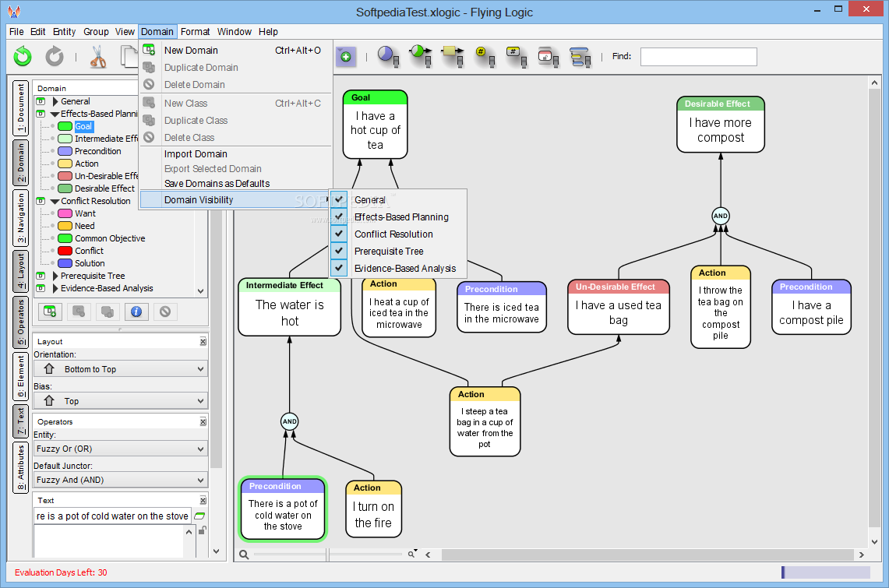Expand the General domain in the tree

[x=55, y=101]
